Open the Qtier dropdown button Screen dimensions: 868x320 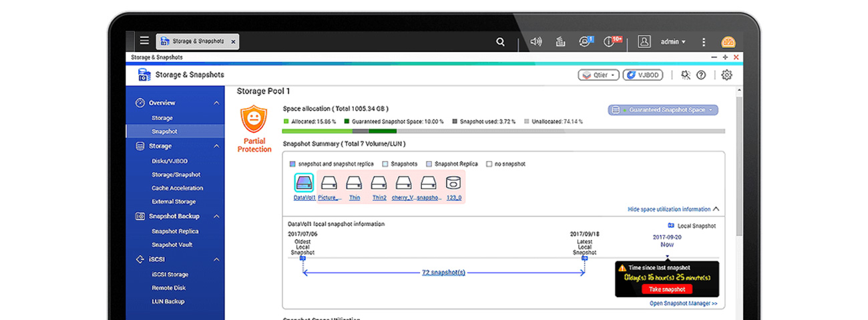pyautogui.click(x=598, y=75)
